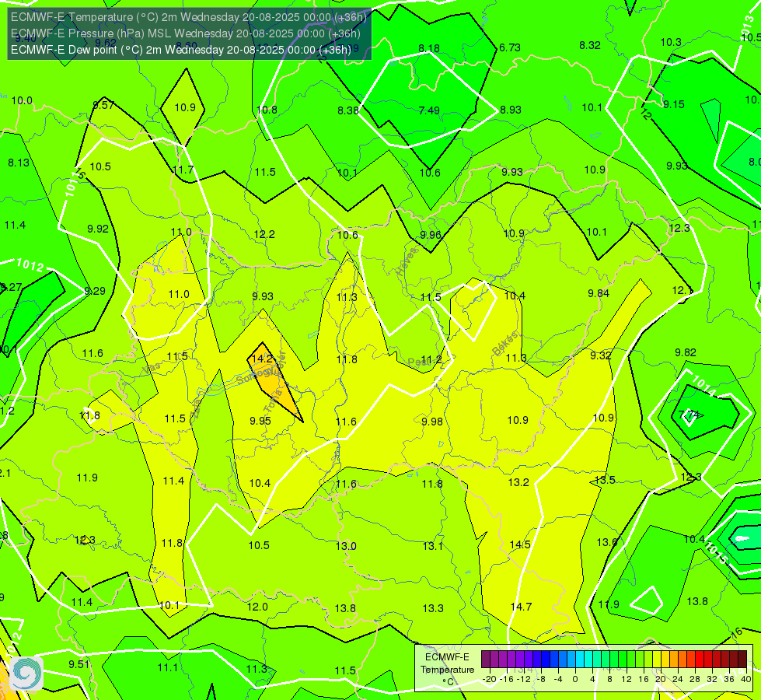761x700 pixels.
Task: Click the 13.6 dew point value
Action: tap(606, 542)
